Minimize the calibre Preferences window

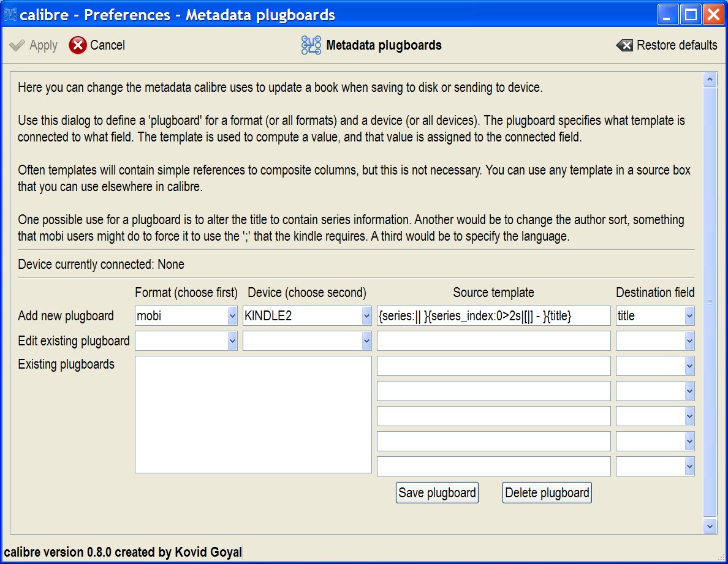(x=669, y=15)
